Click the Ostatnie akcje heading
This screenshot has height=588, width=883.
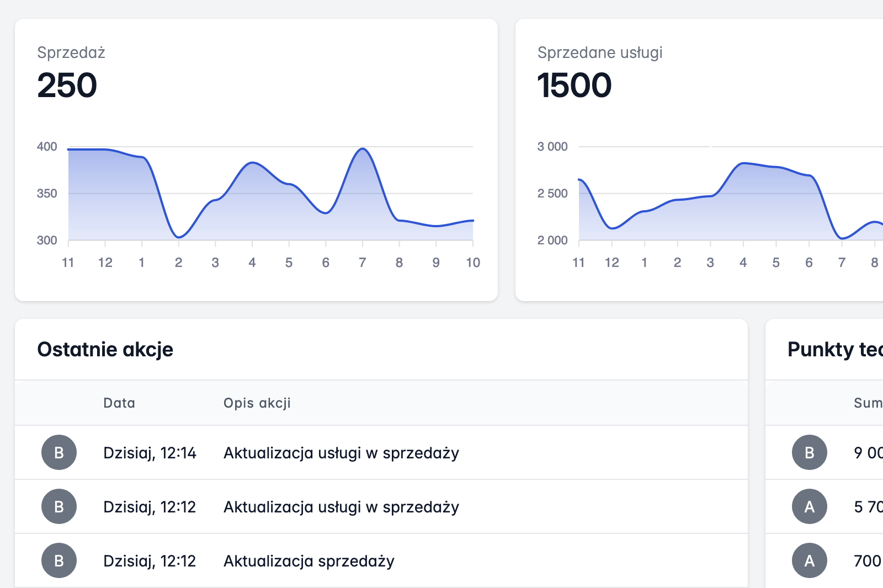(x=105, y=349)
